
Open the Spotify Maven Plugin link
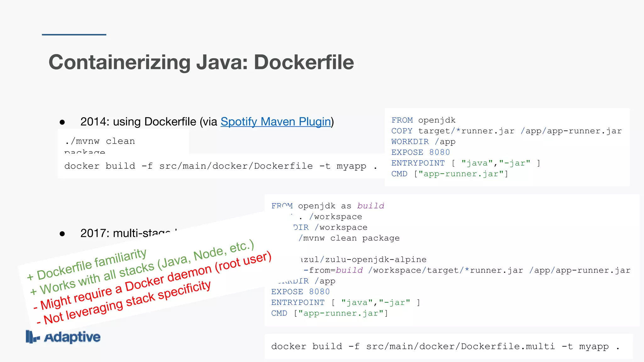click(276, 122)
